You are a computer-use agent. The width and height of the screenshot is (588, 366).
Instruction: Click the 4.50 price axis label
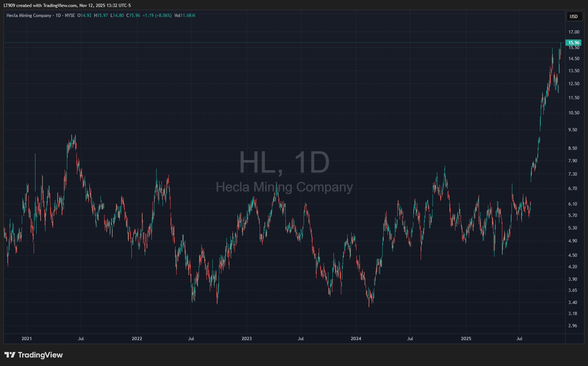click(572, 255)
